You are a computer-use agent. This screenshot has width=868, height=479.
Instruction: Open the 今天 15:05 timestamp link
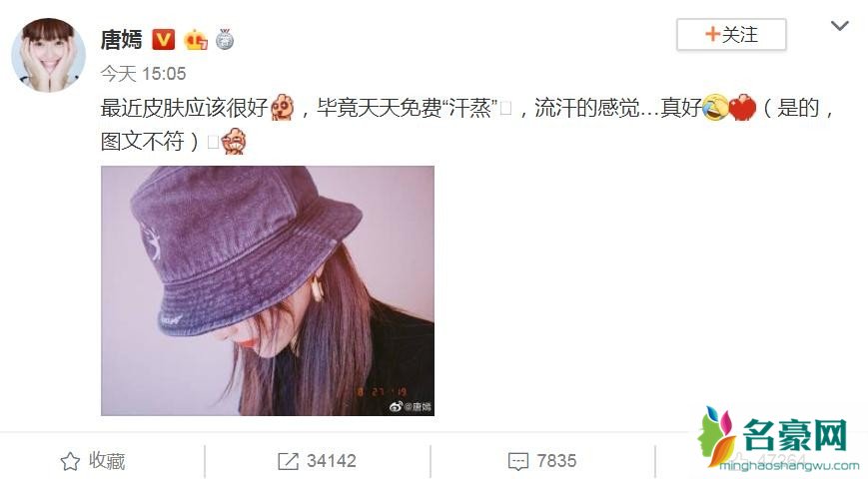[x=143, y=73]
